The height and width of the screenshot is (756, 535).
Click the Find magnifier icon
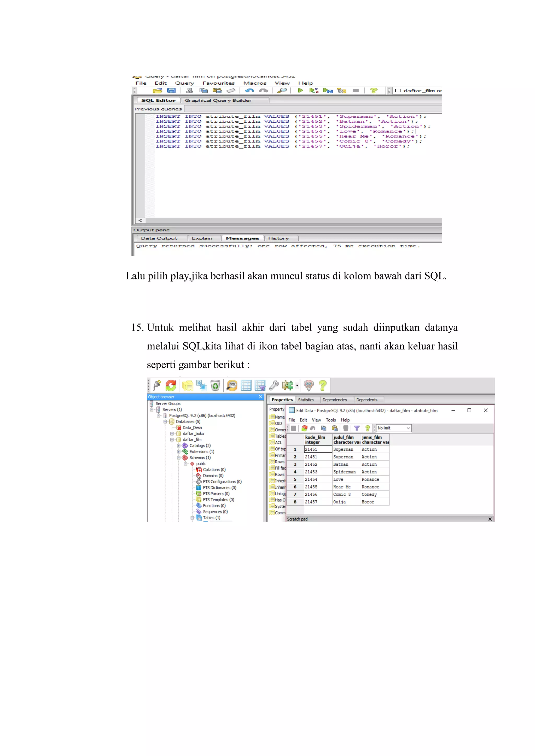[282, 91]
